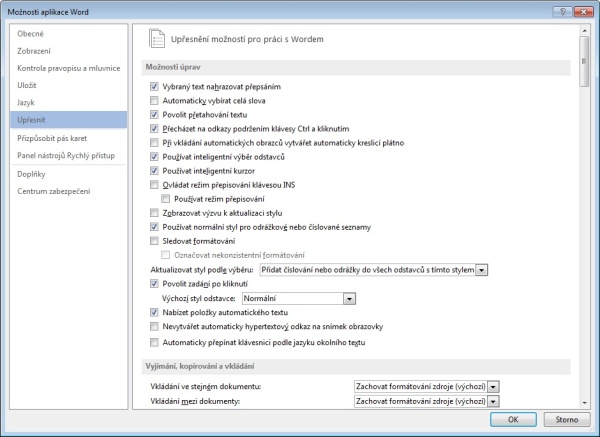The width and height of the screenshot is (600, 437).
Task: Enable automatic kreslicí plátno creation
Action: pyautogui.click(x=154, y=143)
